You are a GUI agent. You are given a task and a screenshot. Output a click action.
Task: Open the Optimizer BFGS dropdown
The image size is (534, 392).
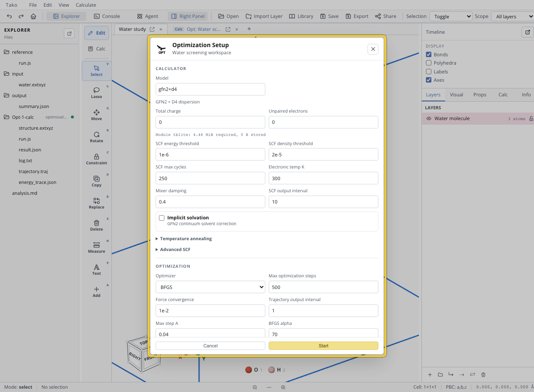pyautogui.click(x=210, y=287)
